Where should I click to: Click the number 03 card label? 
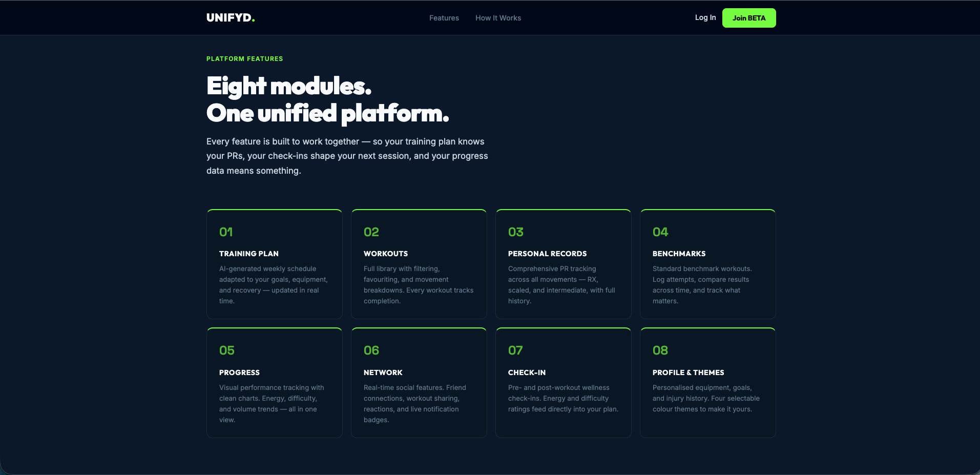(x=516, y=232)
